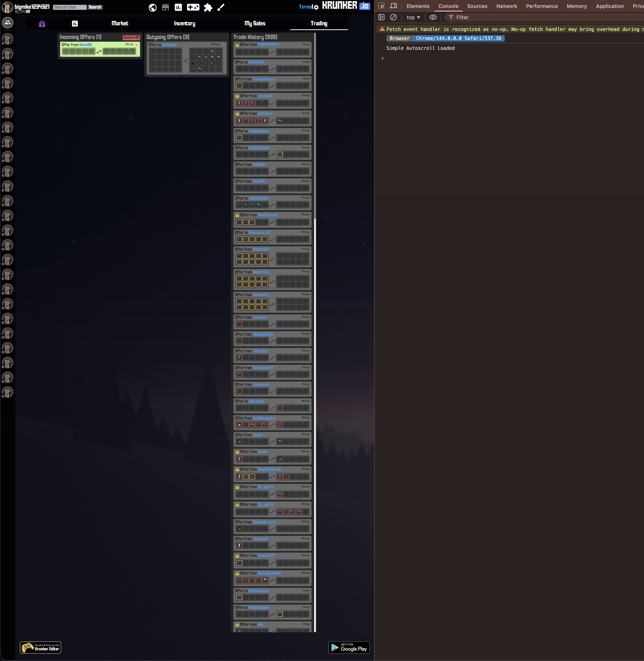Open the puzzle-piece mods icon
Viewport: 644px width, 661px height.
[208, 7]
